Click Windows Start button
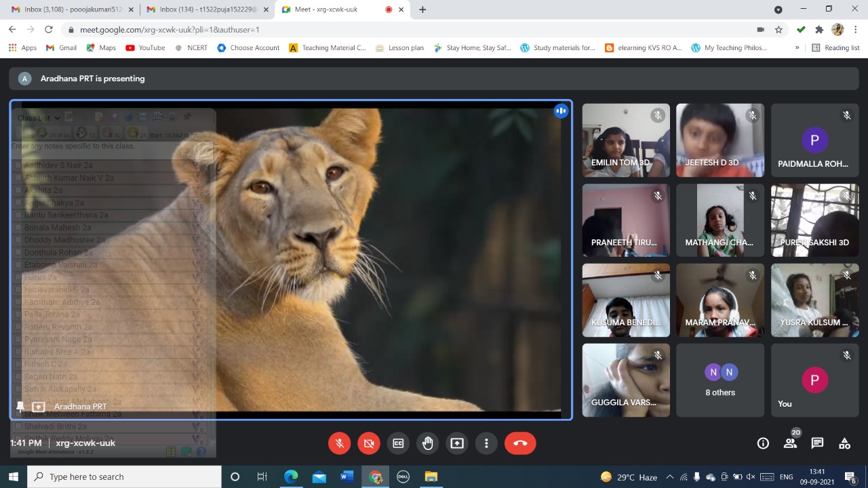The height and width of the screenshot is (488, 868). [x=13, y=476]
